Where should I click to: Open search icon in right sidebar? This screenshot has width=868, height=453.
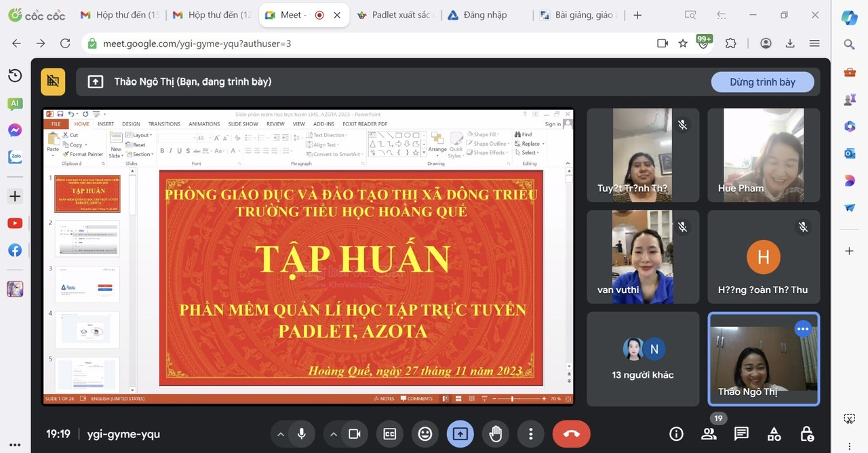point(850,45)
